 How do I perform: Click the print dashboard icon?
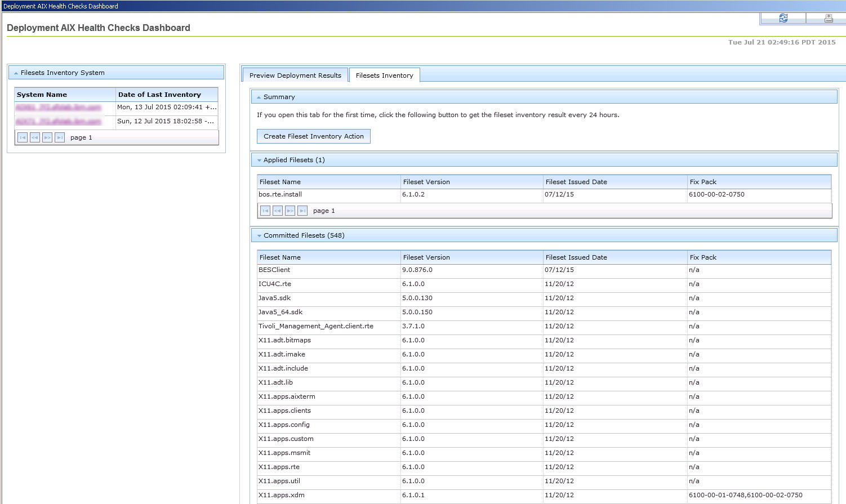click(x=829, y=19)
